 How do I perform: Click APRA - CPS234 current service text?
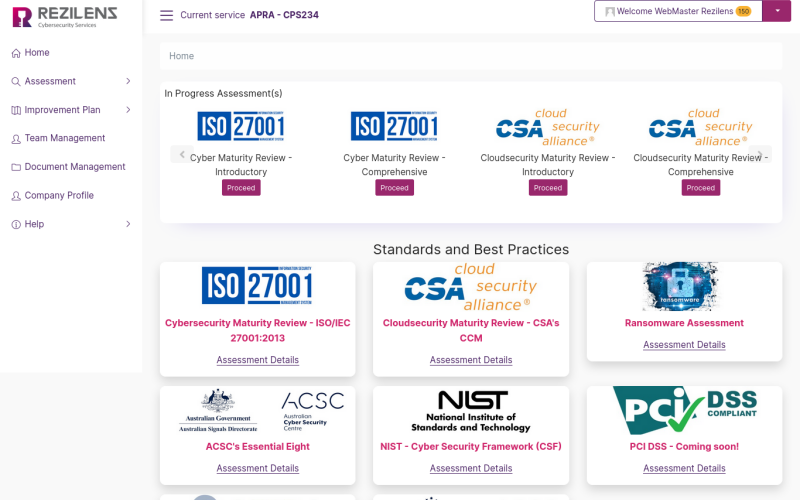point(284,15)
